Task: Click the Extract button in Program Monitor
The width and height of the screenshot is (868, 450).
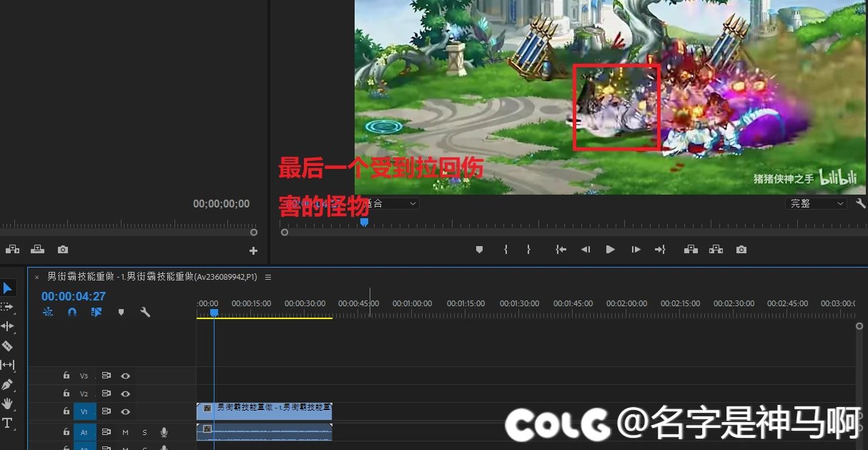Action: (x=716, y=250)
